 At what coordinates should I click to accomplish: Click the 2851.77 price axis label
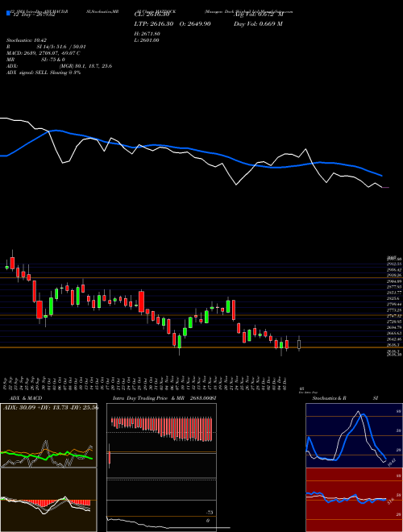pos(394,293)
